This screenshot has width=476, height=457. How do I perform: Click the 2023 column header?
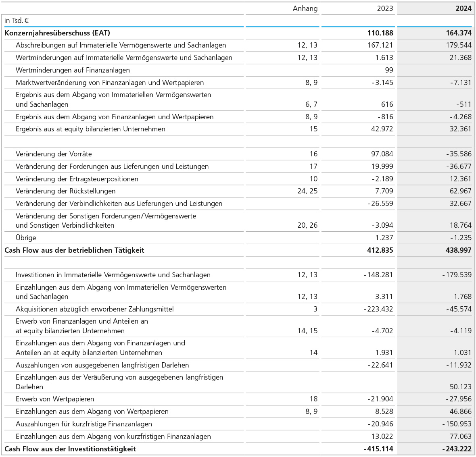[384, 8]
